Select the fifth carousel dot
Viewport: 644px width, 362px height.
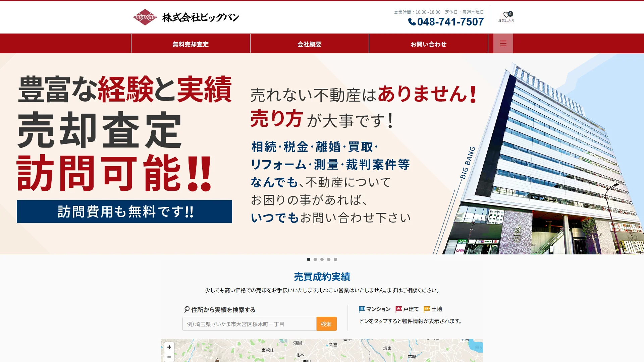click(x=335, y=259)
